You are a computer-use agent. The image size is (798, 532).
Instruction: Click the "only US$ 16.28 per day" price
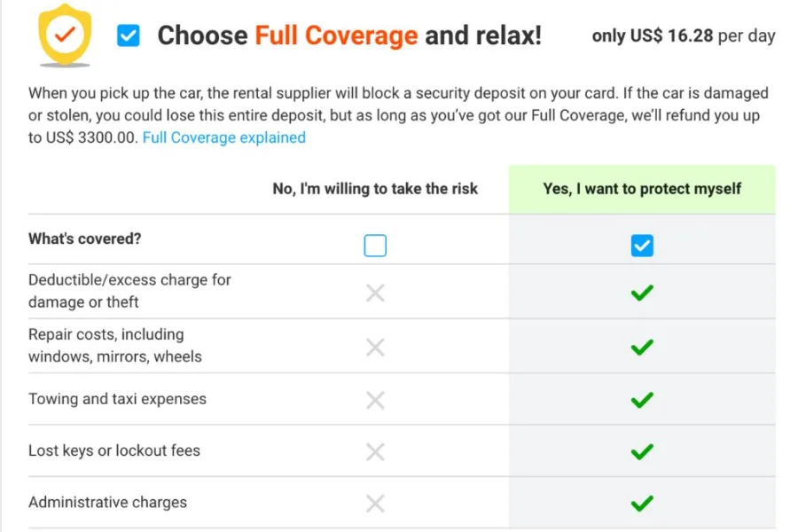point(683,36)
